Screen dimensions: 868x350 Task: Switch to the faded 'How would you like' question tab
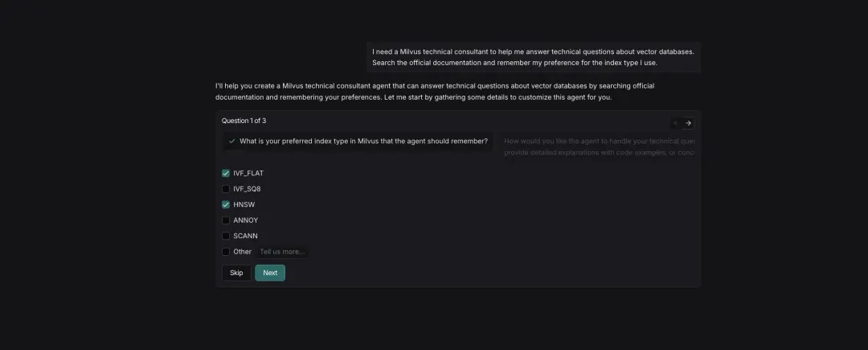(x=599, y=146)
